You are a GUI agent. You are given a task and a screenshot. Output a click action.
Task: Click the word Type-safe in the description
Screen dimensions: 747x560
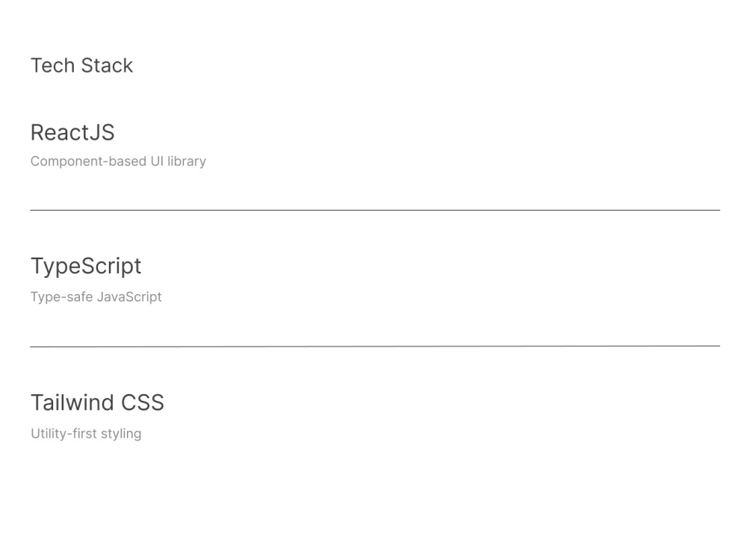pyautogui.click(x=62, y=297)
